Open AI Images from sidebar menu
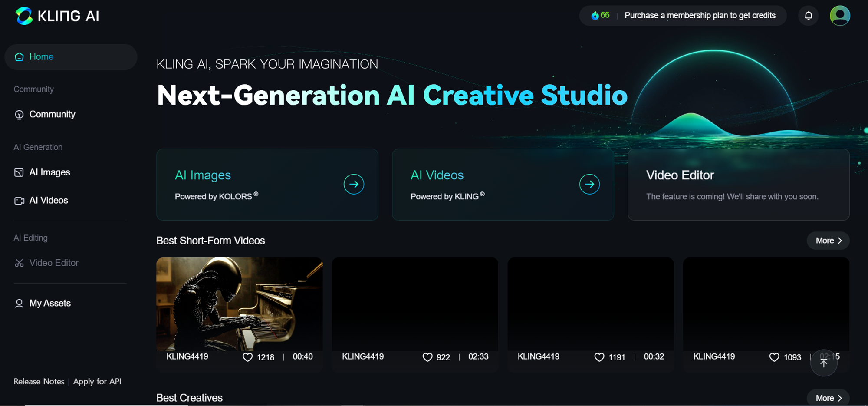The height and width of the screenshot is (406, 868). click(49, 172)
